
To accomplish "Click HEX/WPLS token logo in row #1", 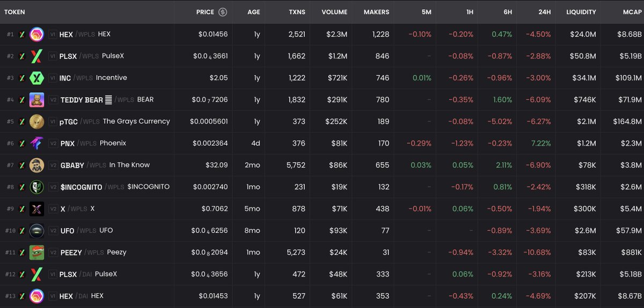I will 36,34.
